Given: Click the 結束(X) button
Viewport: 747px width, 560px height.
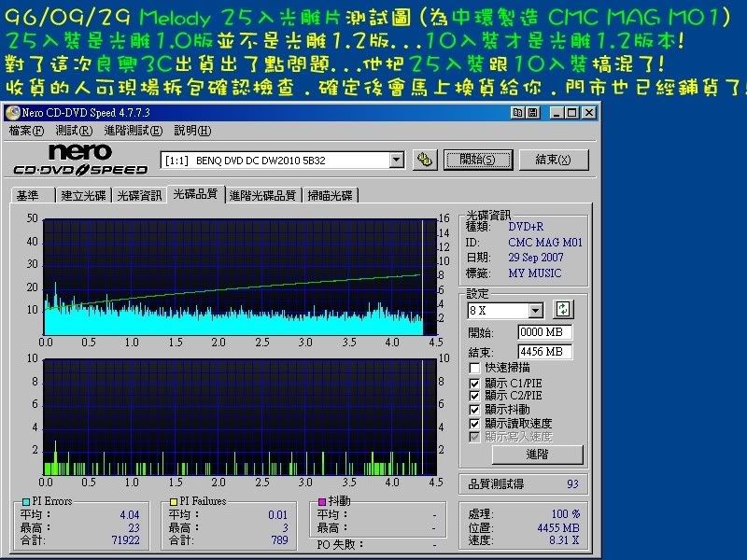Looking at the screenshot, I should (553, 160).
